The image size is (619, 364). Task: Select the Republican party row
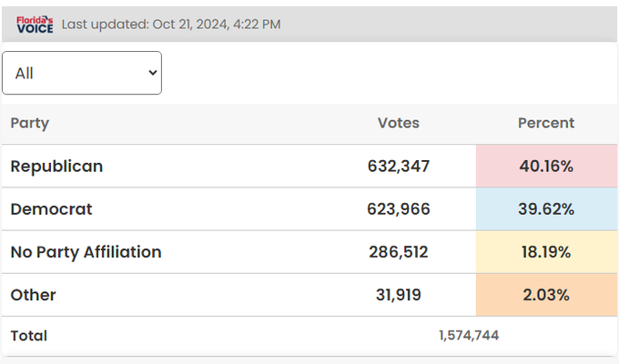point(56,167)
